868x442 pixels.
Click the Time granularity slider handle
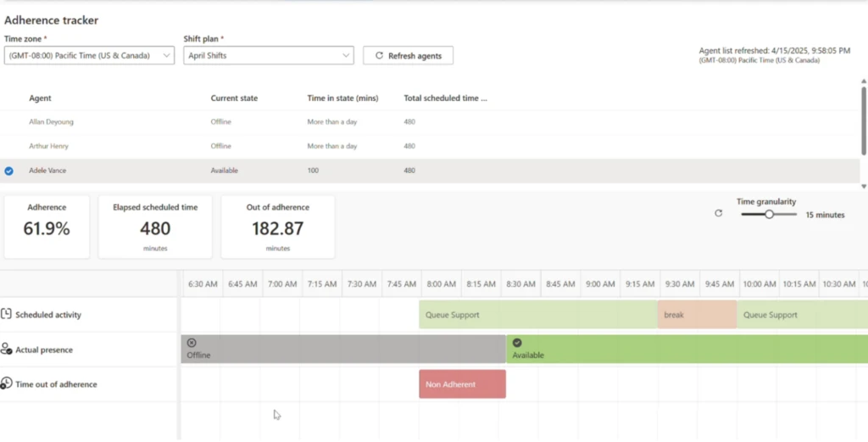pyautogui.click(x=769, y=215)
